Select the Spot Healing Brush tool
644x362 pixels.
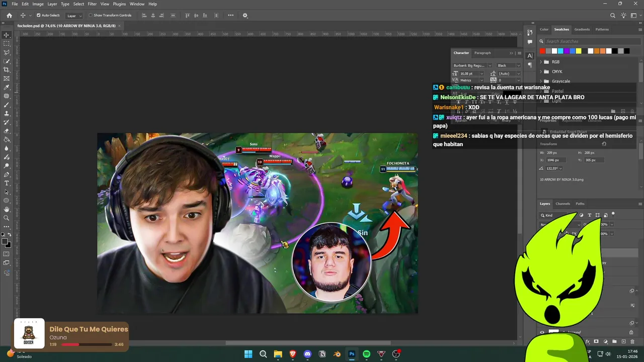coord(7,96)
